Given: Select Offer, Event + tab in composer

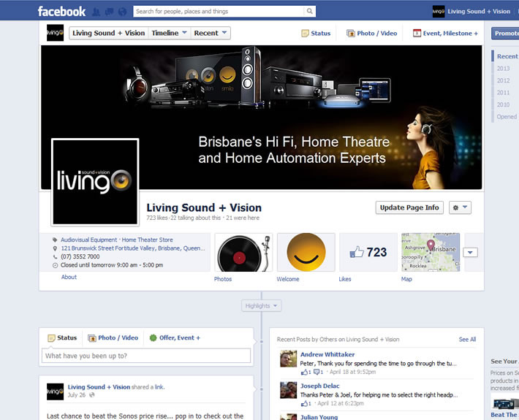Looking at the screenshot, I should [x=175, y=337].
